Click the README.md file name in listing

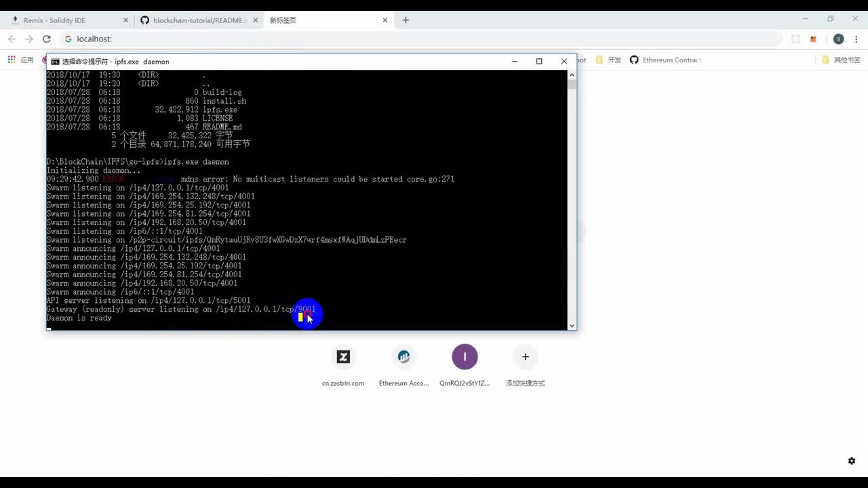click(x=222, y=127)
